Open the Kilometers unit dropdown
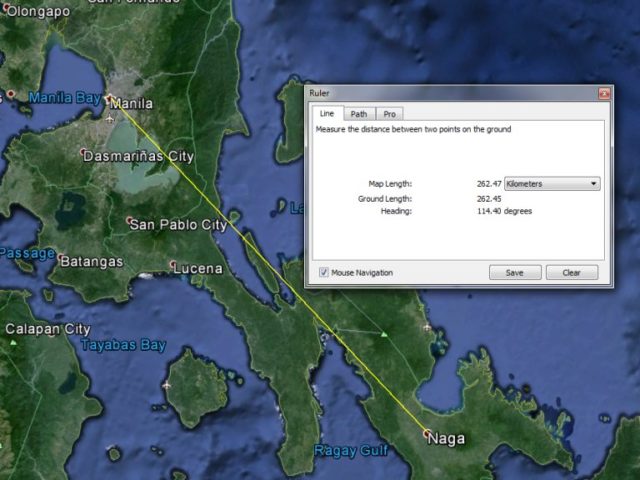This screenshot has height=480, width=640. click(x=552, y=184)
